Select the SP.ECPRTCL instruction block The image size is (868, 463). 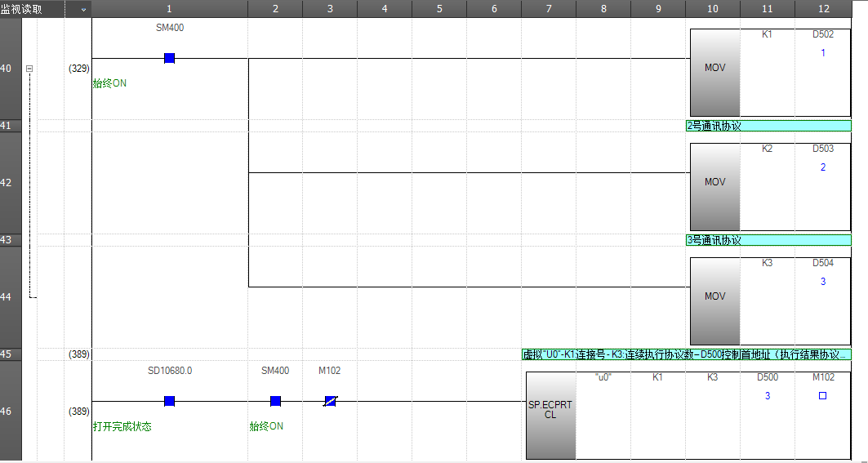coord(551,415)
